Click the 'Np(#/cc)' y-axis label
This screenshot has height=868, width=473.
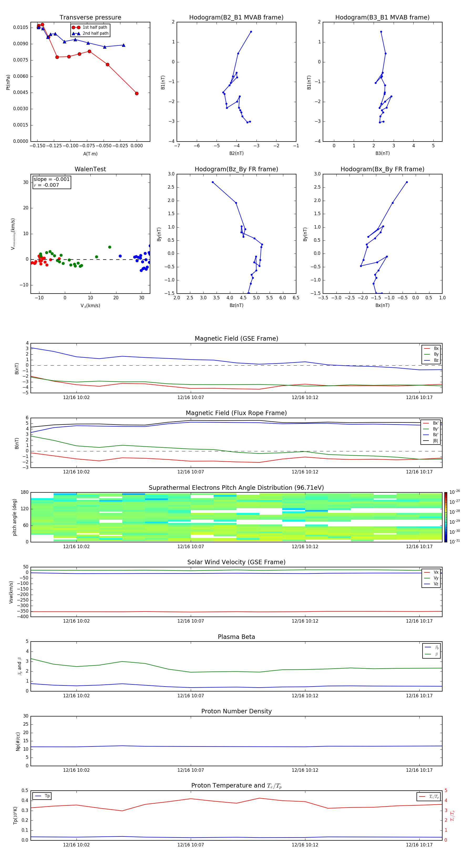(18, 741)
